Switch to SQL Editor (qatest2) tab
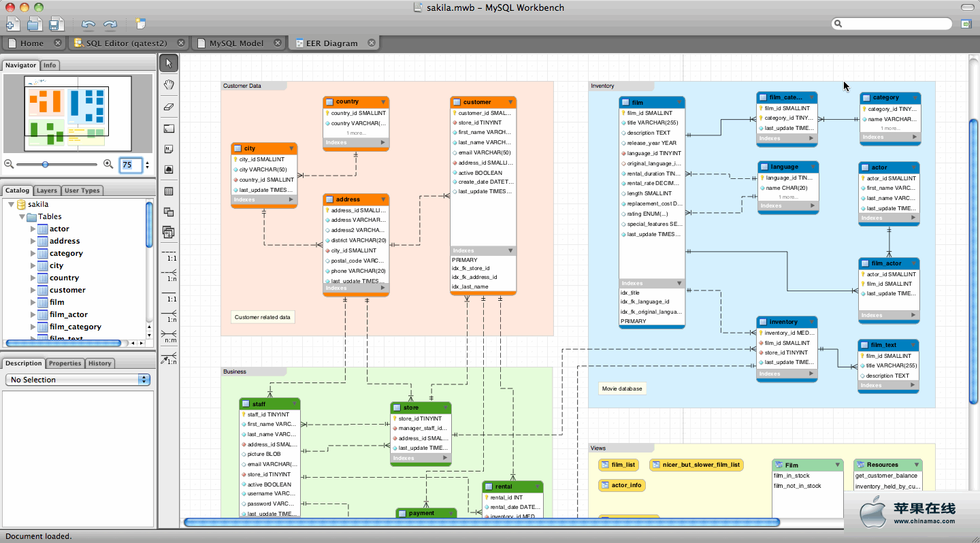The image size is (980, 543). click(126, 43)
